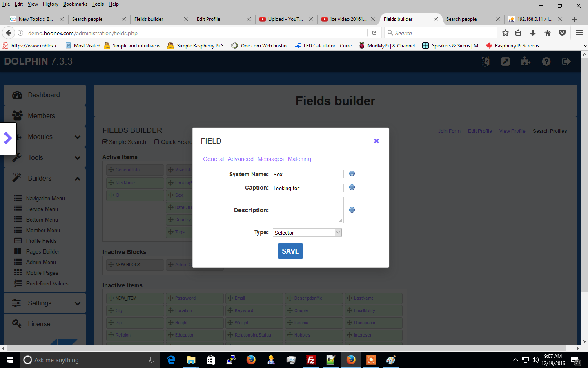Viewport: 588px width, 368px height.
Task: Switch to the Matching tab in FIELD dialog
Action: tap(299, 159)
